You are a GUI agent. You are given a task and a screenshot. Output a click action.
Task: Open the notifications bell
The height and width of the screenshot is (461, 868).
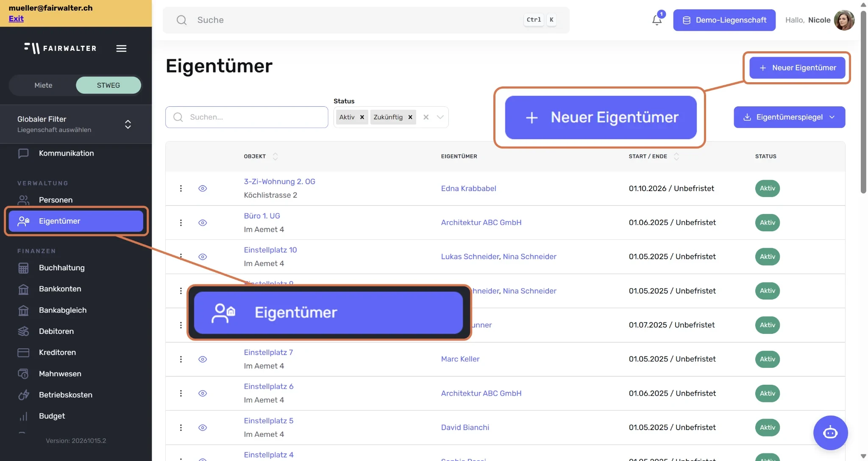(657, 20)
